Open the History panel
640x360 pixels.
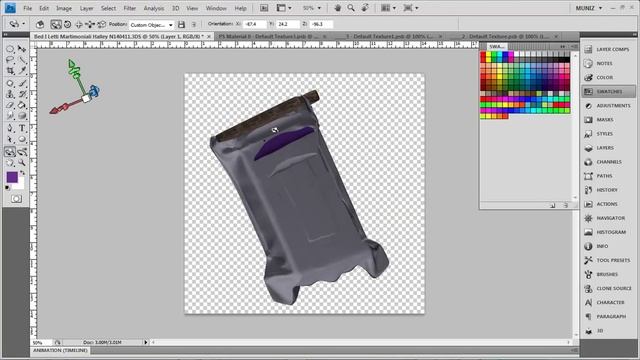coord(609,190)
